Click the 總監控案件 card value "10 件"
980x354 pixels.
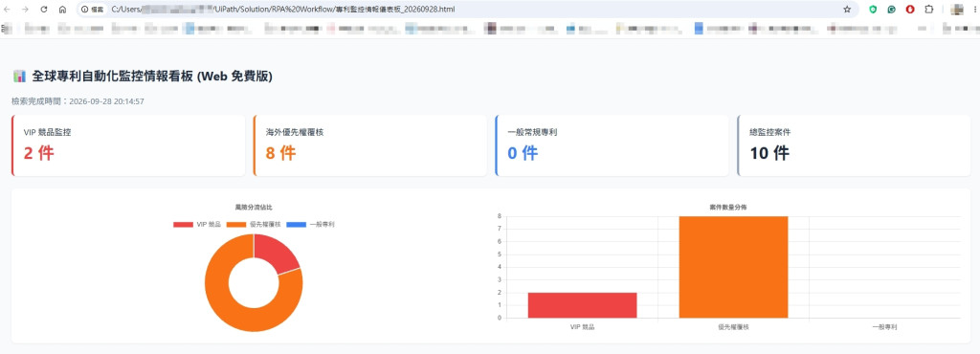point(769,153)
